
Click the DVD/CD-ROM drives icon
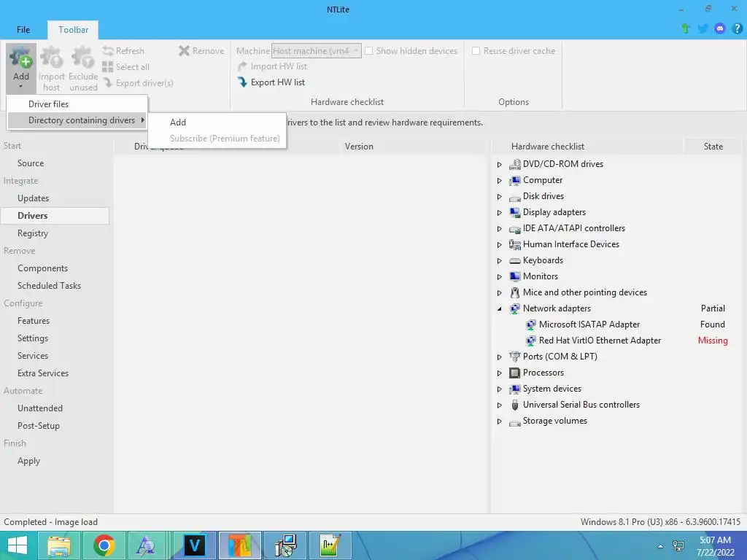(514, 164)
